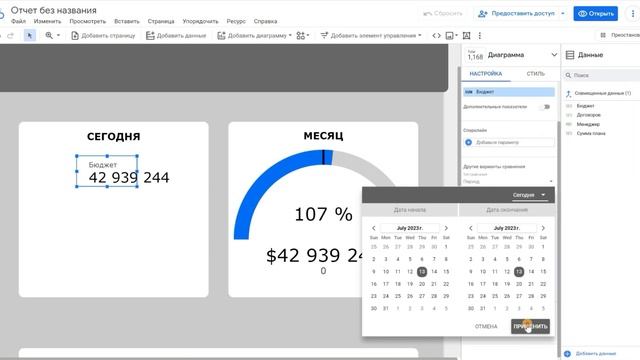
Task: Click the data panel search field
Action: (x=603, y=75)
